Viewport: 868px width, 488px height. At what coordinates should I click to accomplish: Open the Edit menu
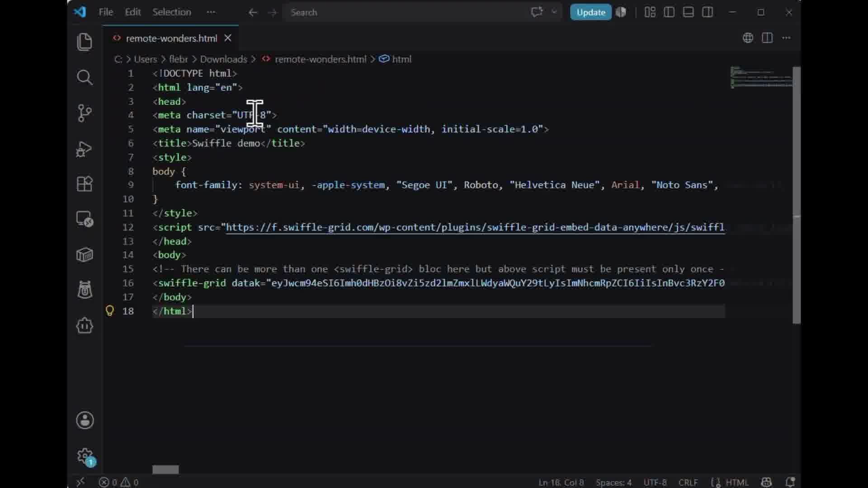[x=133, y=12]
